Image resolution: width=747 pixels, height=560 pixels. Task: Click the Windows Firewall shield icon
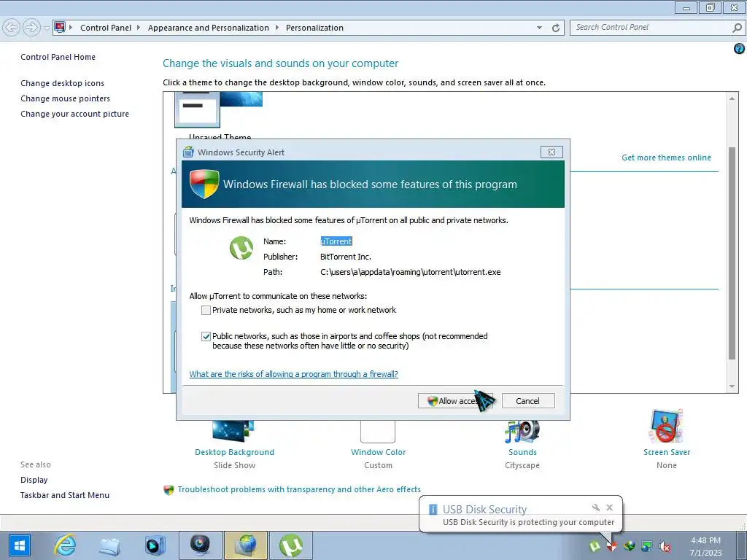[x=204, y=184]
